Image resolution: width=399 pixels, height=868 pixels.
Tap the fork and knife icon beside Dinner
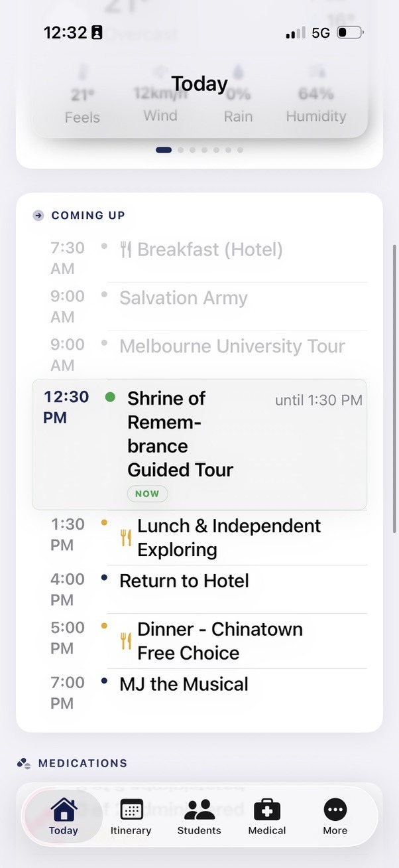[x=125, y=638]
